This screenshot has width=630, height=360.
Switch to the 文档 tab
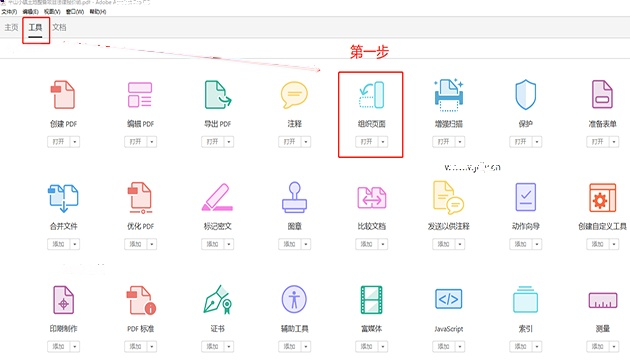click(59, 27)
